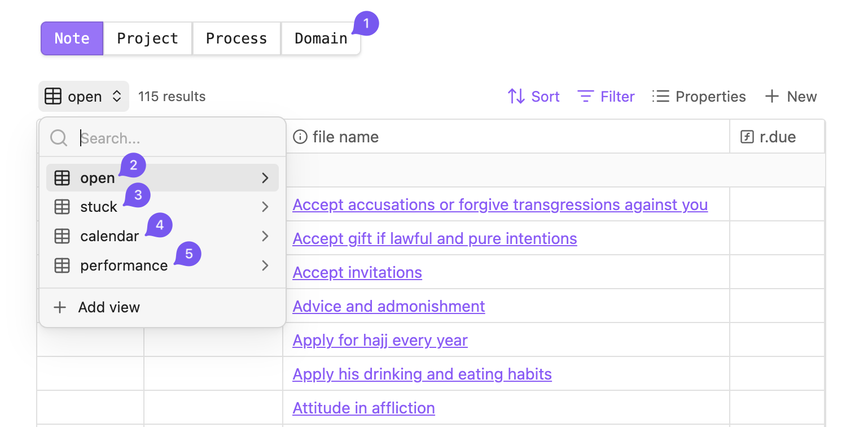Click the Filter lines icon
868x427 pixels.
(x=586, y=97)
